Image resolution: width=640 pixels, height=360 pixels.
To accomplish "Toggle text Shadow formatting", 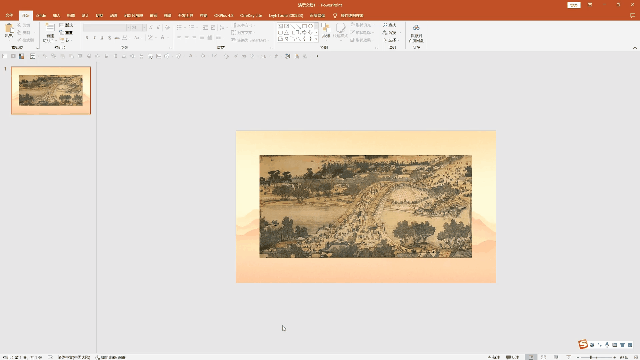I will tap(109, 38).
